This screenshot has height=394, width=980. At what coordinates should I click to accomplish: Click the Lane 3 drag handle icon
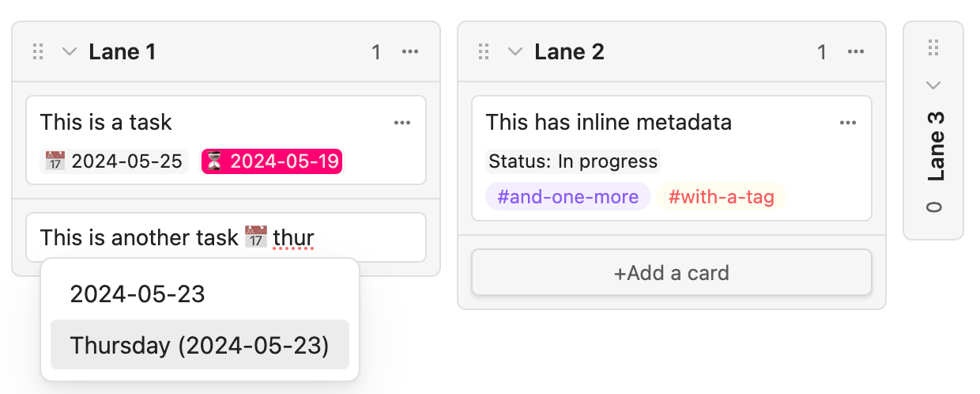click(933, 48)
